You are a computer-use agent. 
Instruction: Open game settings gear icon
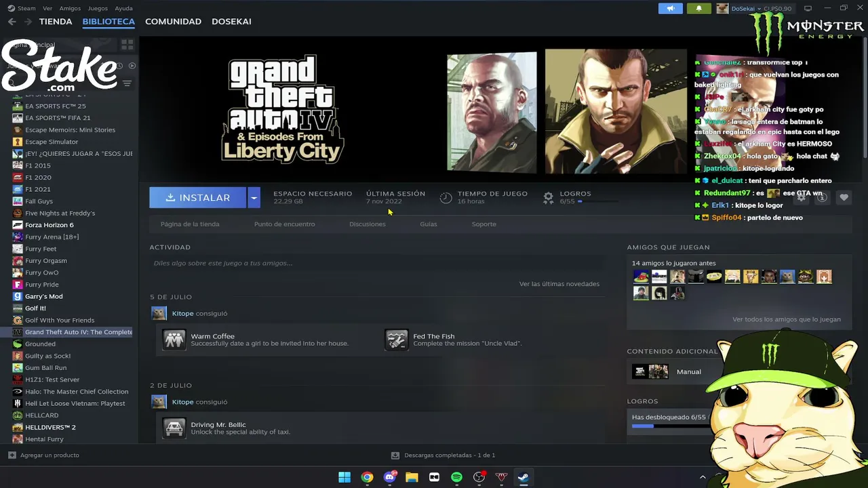pyautogui.click(x=802, y=197)
